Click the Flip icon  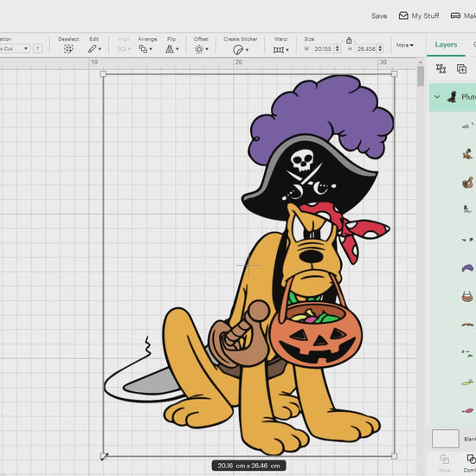[170, 48]
